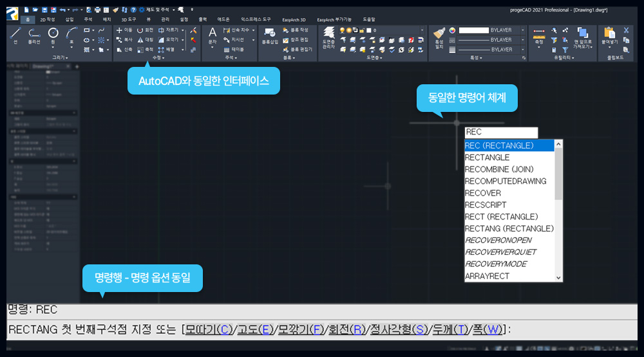Click Create Block (블록 작성)
Viewport: 644px width, 357px height.
click(296, 30)
